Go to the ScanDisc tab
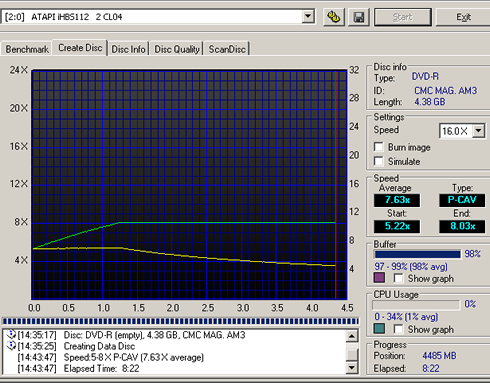Image resolution: width=490 pixels, height=383 pixels. point(227,49)
